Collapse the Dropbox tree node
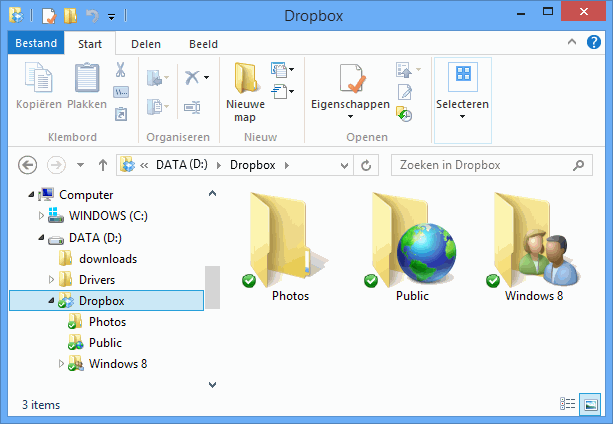This screenshot has width=613, height=424. pyautogui.click(x=51, y=301)
